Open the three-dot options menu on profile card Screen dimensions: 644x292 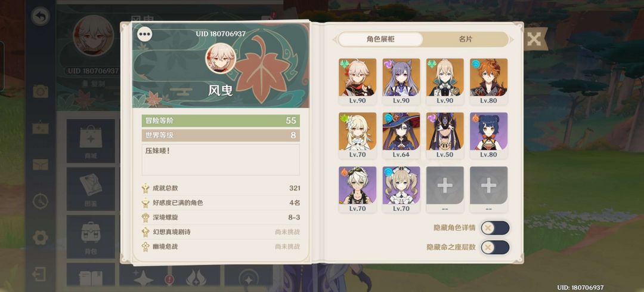point(144,34)
